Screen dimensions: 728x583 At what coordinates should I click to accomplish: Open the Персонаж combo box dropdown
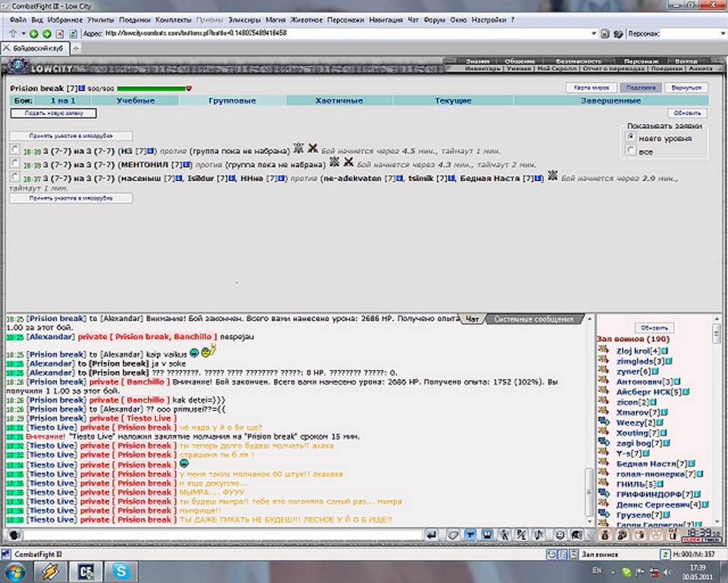[723, 33]
